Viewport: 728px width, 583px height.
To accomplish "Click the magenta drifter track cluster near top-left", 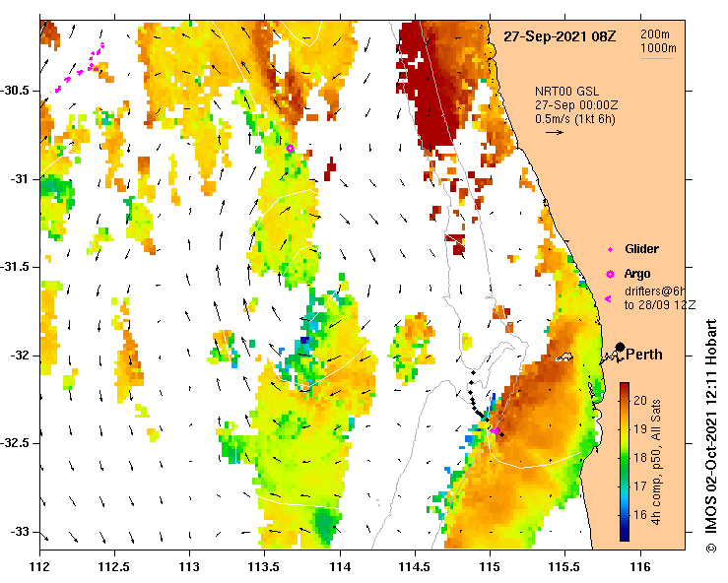I will click(79, 68).
